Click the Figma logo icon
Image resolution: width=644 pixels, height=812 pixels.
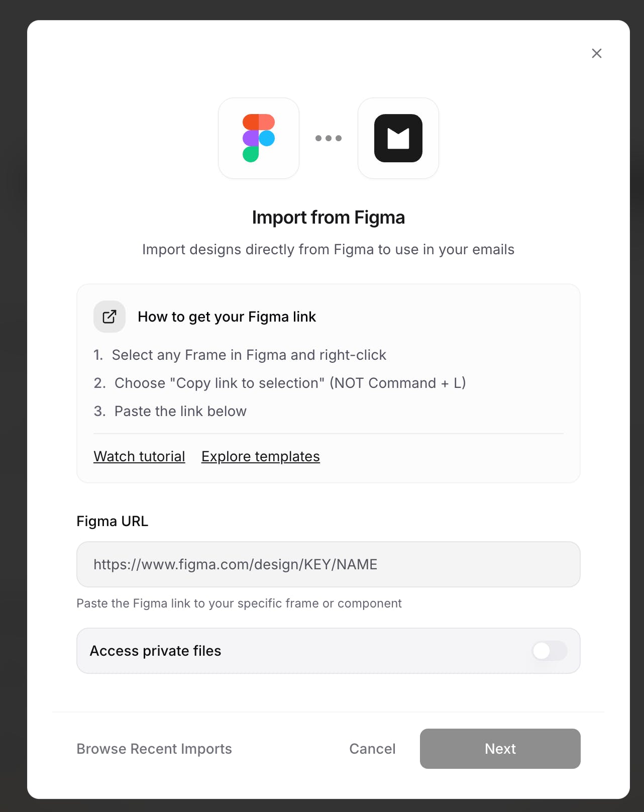click(259, 138)
